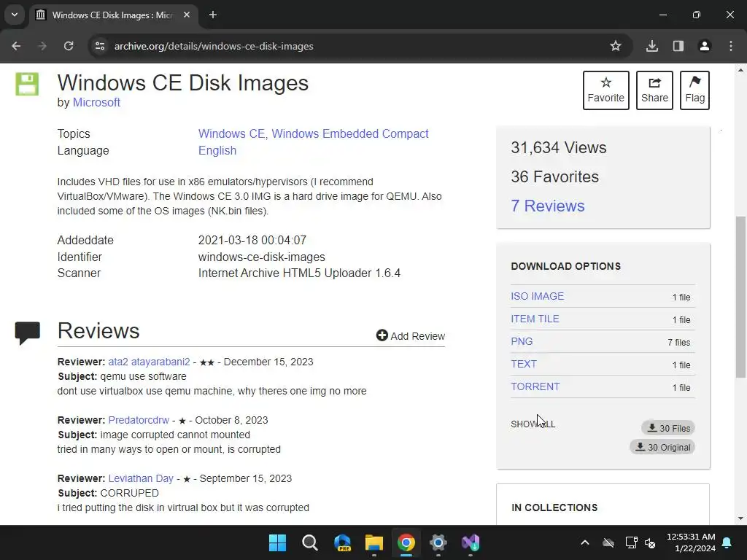
Task: Open Visual Studio from taskbar
Action: (471, 542)
